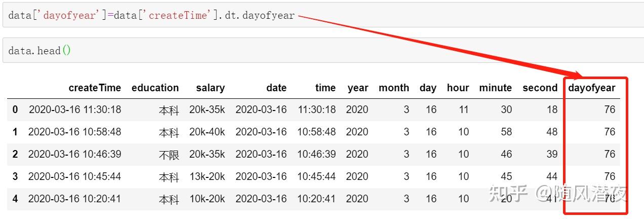Screen dimensions: 644x219
Task: Select the month column header
Action: pos(393,88)
